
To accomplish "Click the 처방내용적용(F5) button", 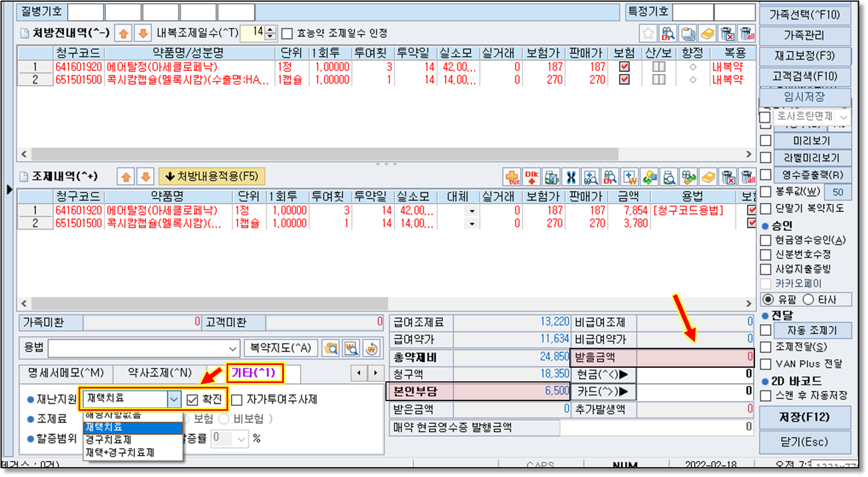I will coord(212,176).
